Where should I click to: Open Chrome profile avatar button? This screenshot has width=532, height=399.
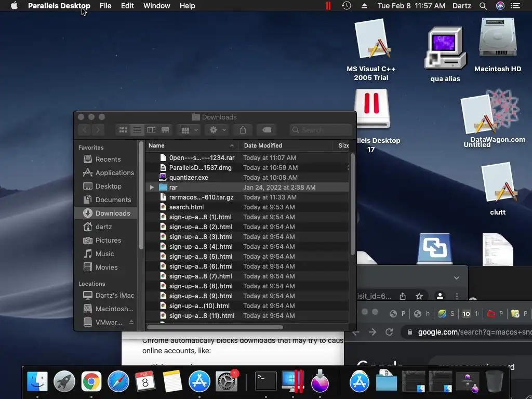[x=440, y=296]
